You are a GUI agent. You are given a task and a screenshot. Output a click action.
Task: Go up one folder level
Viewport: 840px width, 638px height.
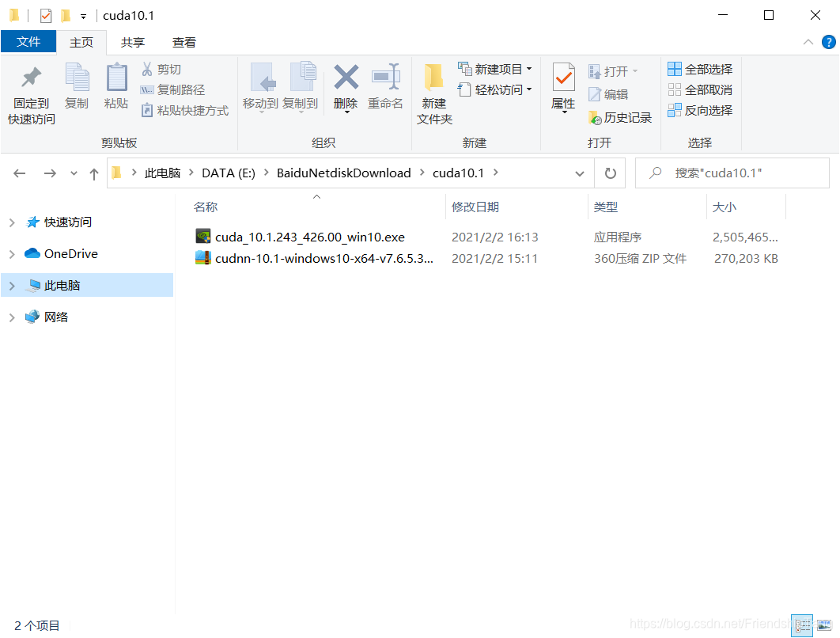[x=94, y=173]
